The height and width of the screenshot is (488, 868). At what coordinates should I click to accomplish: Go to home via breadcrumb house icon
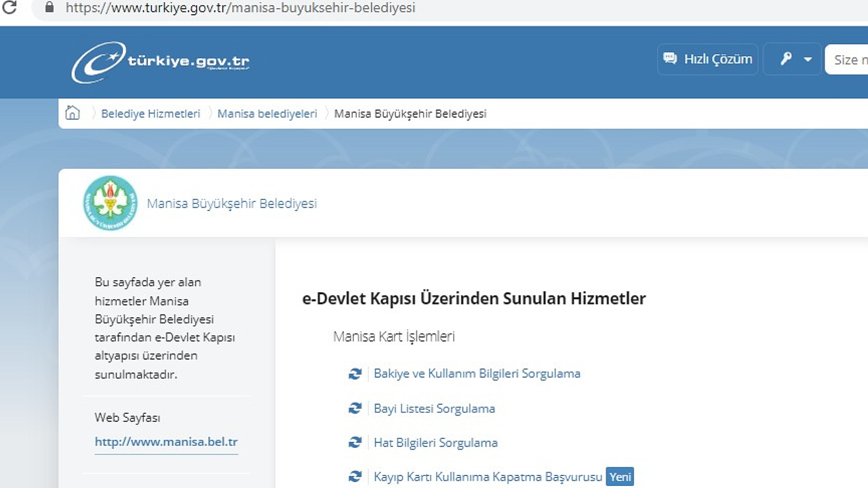[73, 113]
